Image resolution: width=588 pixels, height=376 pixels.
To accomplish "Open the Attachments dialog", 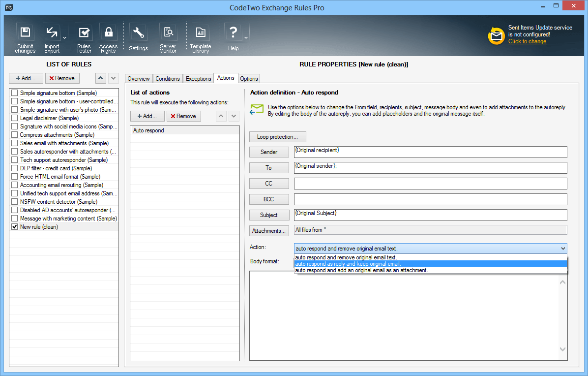I will click(x=269, y=231).
